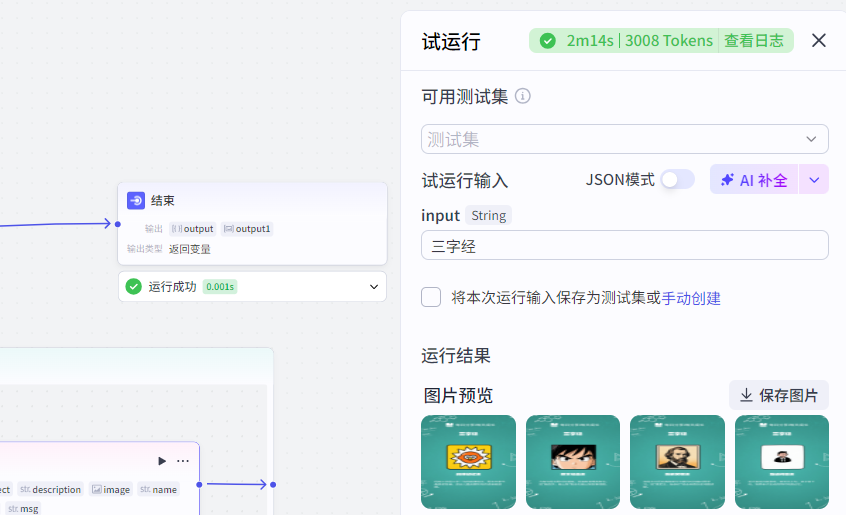
Task: Open the node's three-dot more menu
Action: point(183,461)
